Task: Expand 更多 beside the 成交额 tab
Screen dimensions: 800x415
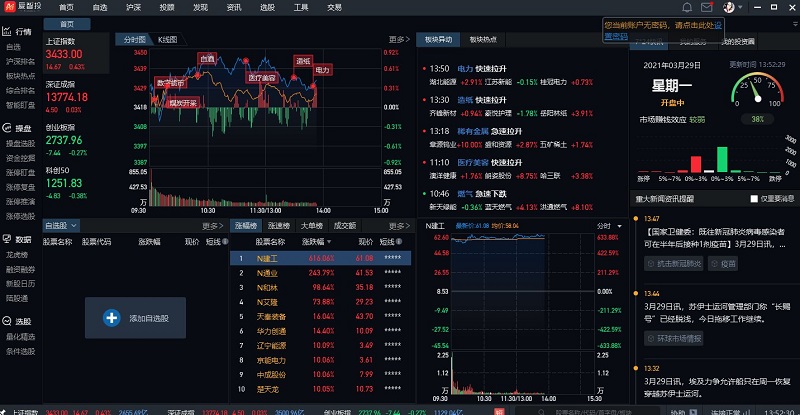Action: click(399, 226)
